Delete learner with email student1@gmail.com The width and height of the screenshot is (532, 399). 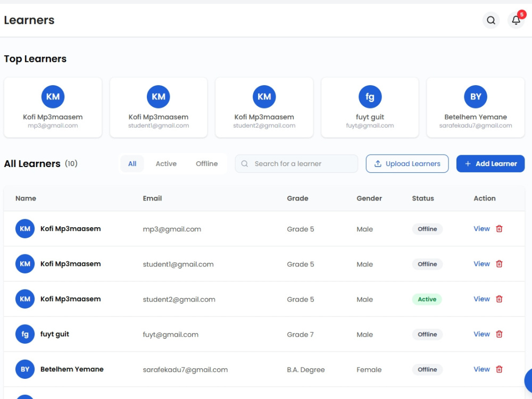499,264
